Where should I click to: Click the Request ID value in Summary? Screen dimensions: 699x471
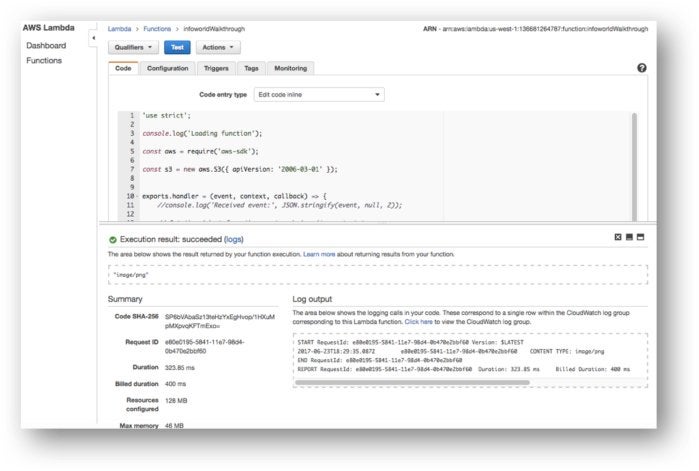point(205,346)
